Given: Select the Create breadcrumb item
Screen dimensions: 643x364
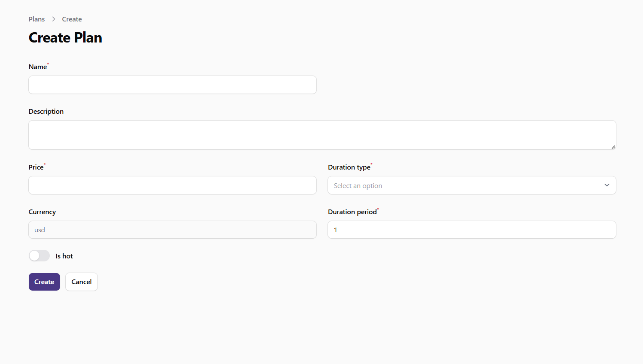Looking at the screenshot, I should pos(72,19).
